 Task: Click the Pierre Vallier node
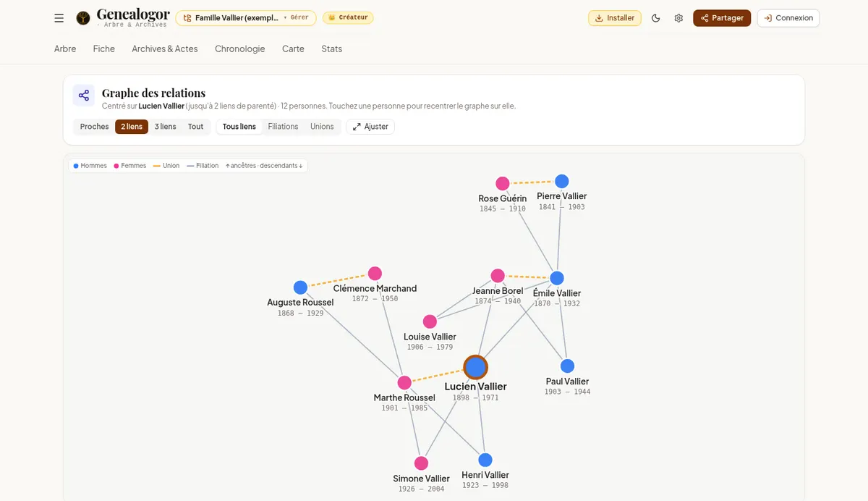[x=562, y=181]
